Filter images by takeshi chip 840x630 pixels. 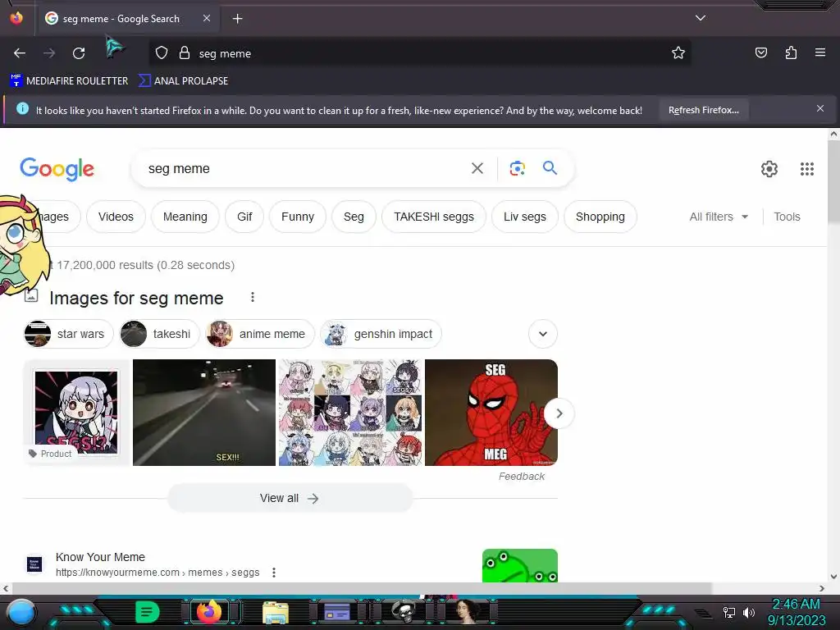[x=159, y=334]
